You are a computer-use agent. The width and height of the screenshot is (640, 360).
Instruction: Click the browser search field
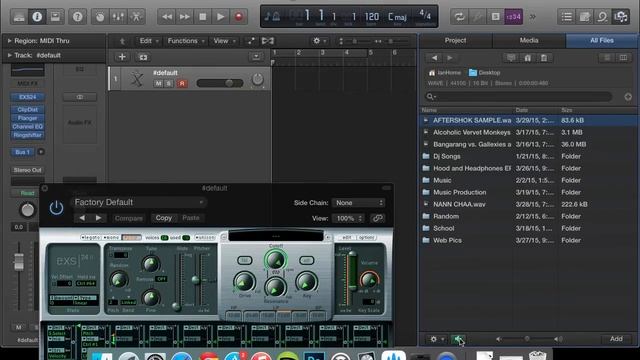tap(518, 96)
